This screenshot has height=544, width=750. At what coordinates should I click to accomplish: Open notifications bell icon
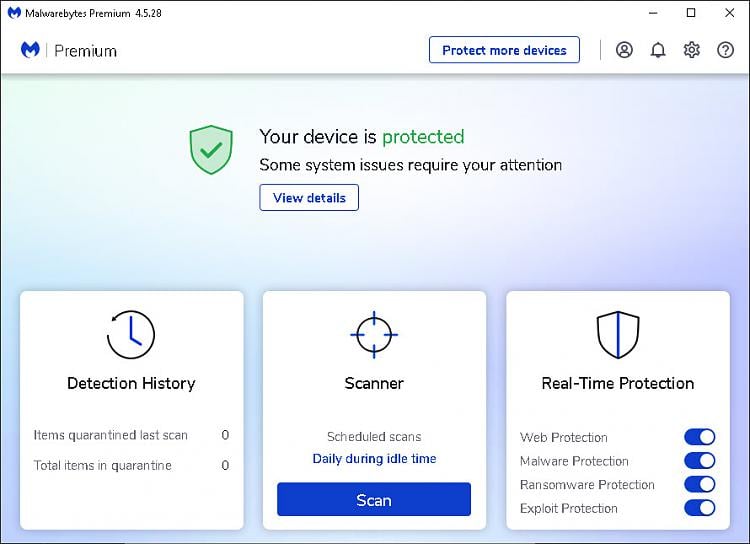coord(658,50)
